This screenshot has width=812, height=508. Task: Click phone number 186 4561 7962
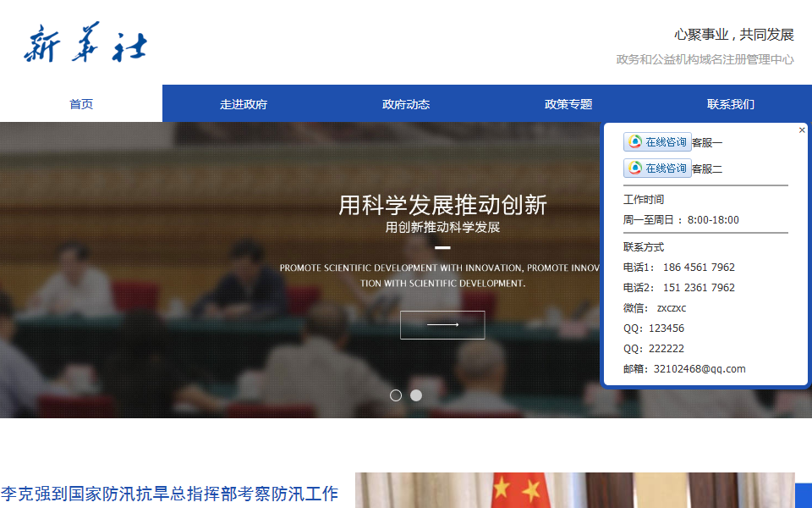click(699, 268)
